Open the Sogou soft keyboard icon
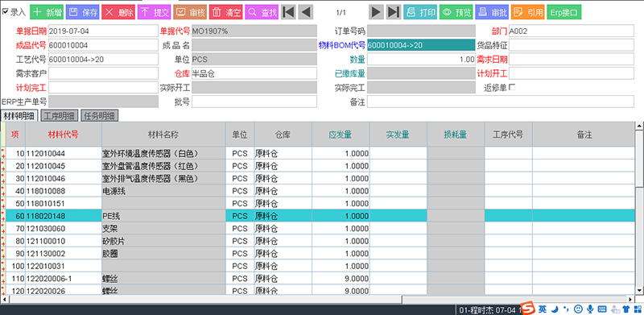Viewport: 644px width, 315px height. pyautogui.click(x=602, y=309)
